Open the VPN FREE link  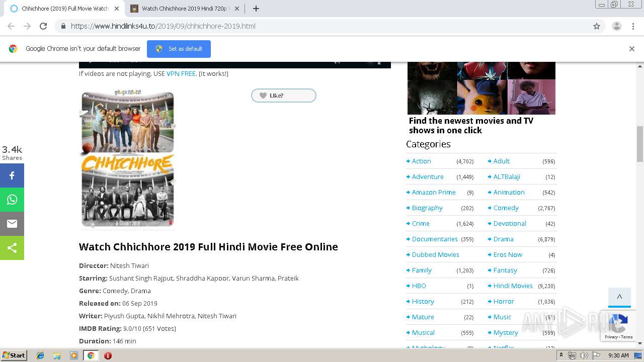coord(181,73)
